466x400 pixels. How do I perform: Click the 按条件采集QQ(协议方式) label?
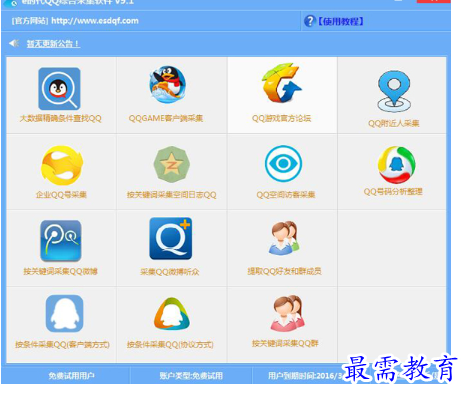(x=170, y=344)
